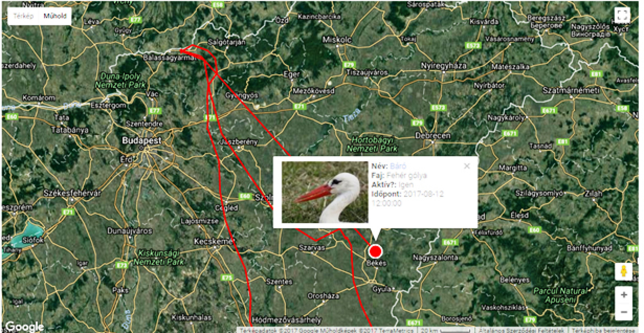
Task: Open the Általános Szerződési Feltételek link
Action: (x=521, y=330)
